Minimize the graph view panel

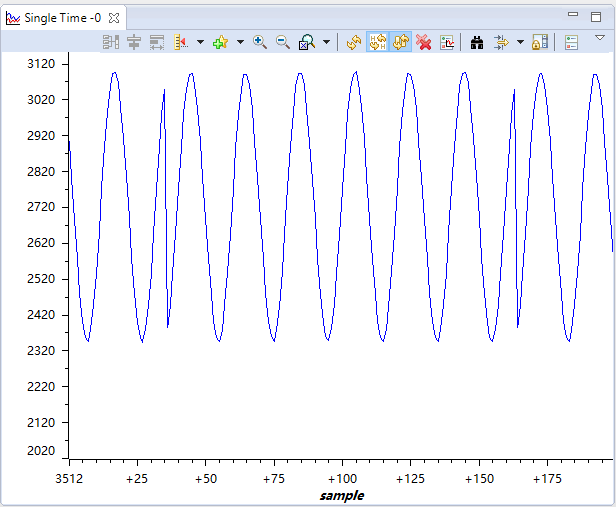(x=573, y=15)
